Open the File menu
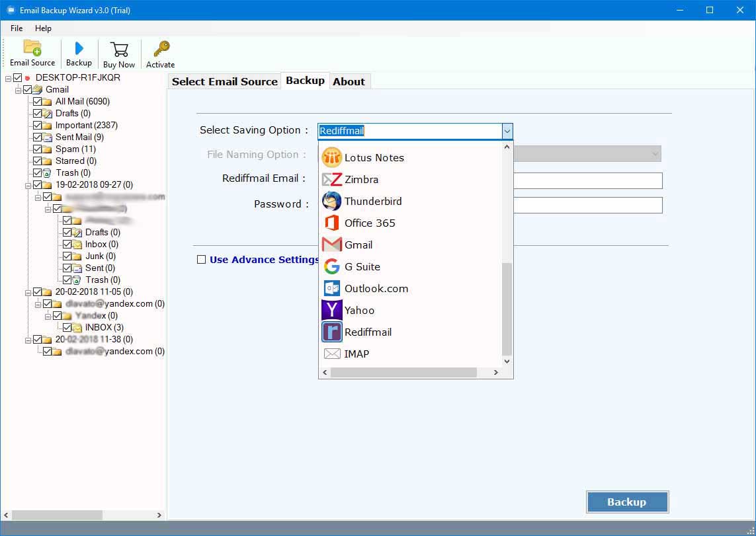This screenshot has width=756, height=536. click(x=17, y=28)
